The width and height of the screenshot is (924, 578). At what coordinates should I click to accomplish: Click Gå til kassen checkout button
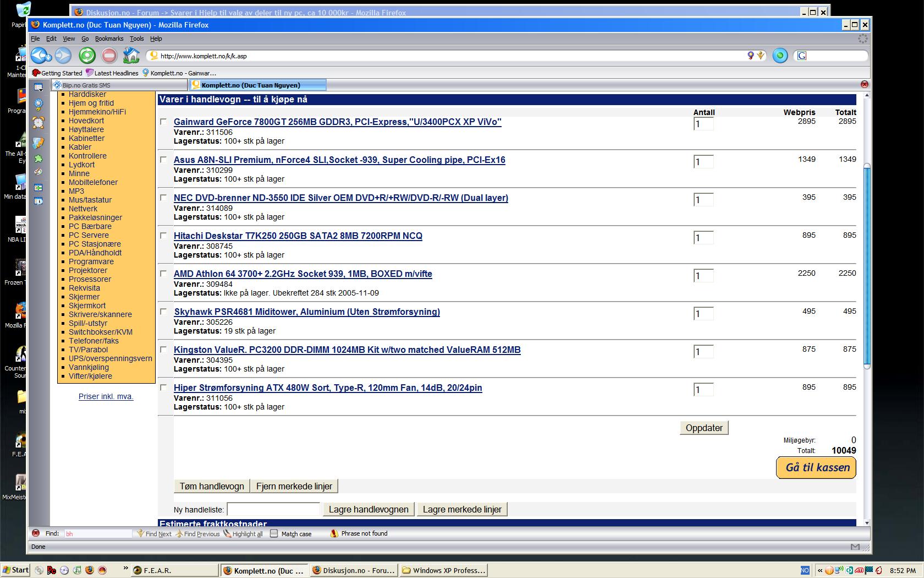coord(816,467)
